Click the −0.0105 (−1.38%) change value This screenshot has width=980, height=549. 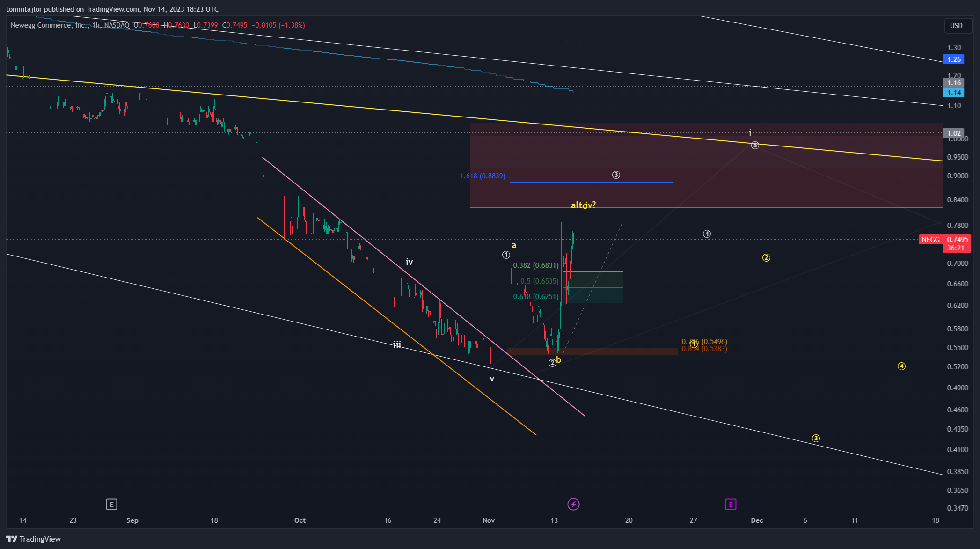[x=278, y=25]
